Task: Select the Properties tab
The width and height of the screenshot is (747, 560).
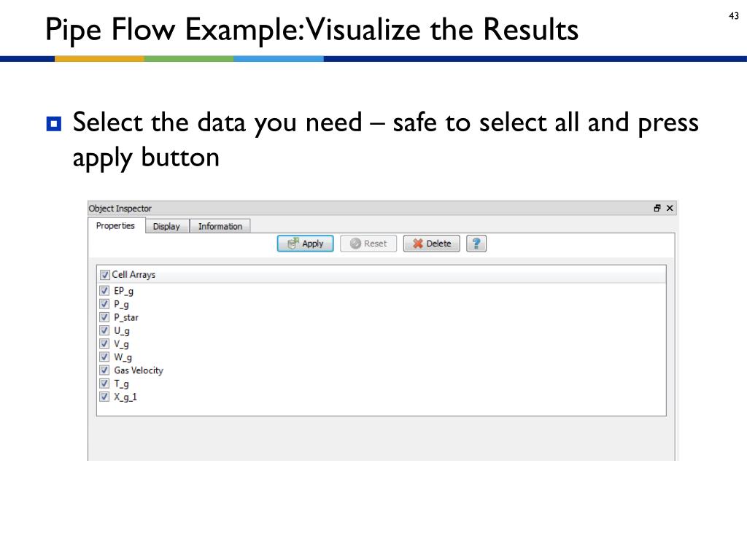Action: pos(115,225)
